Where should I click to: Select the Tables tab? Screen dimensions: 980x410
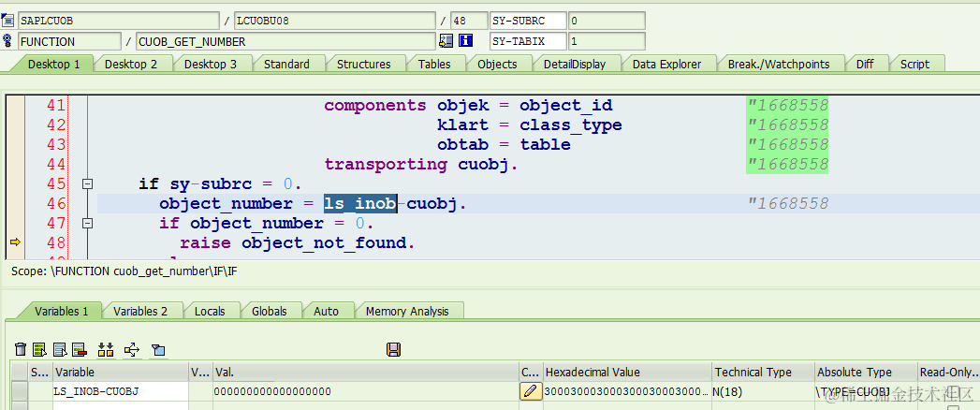[434, 64]
